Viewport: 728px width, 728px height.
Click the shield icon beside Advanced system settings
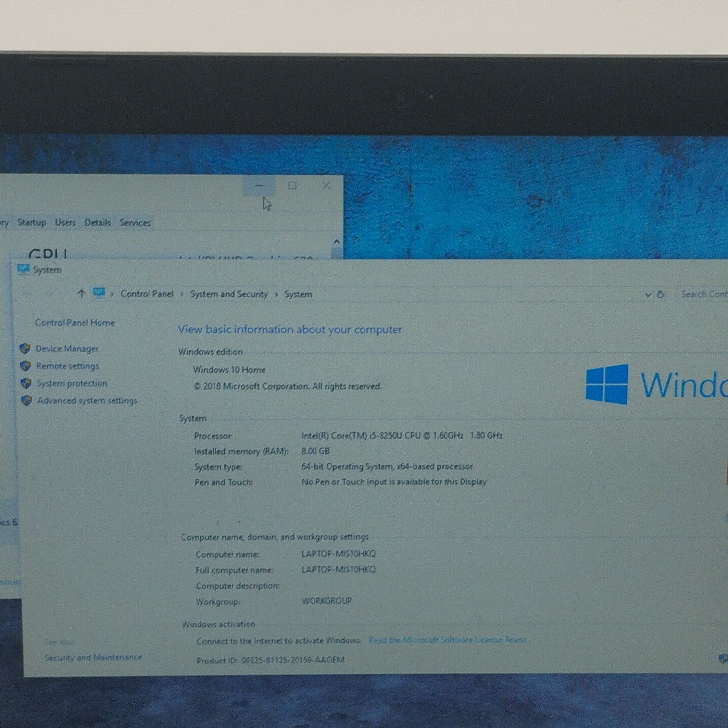coord(27,400)
